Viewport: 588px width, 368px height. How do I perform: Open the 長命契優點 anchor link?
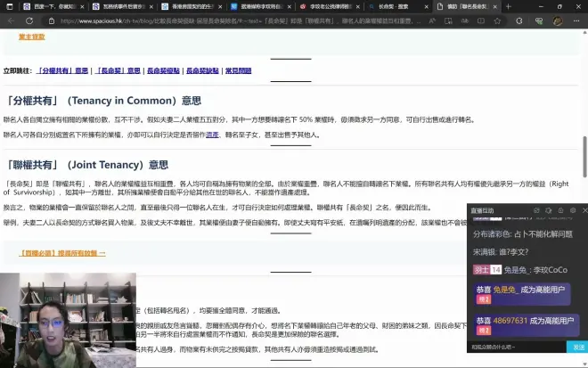coord(164,70)
